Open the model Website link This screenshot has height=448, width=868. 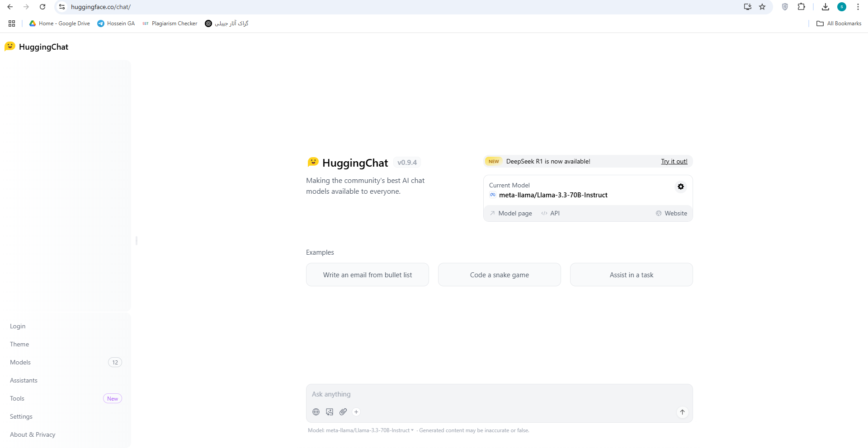(671, 213)
